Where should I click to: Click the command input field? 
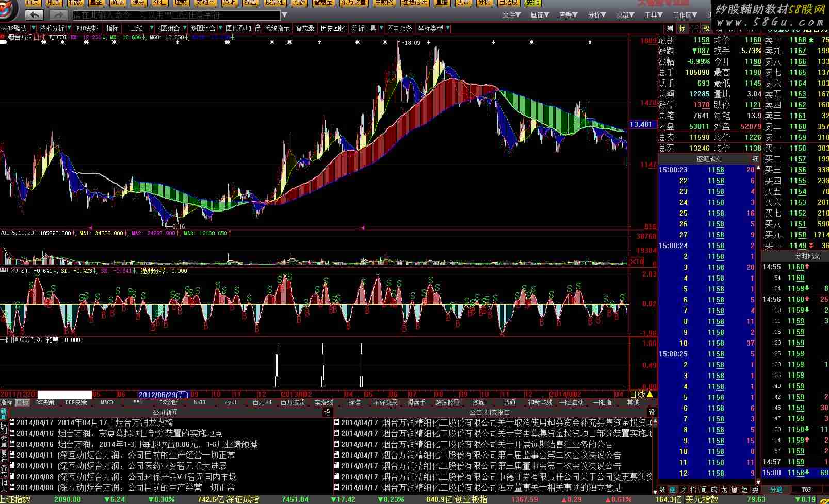click(175, 15)
